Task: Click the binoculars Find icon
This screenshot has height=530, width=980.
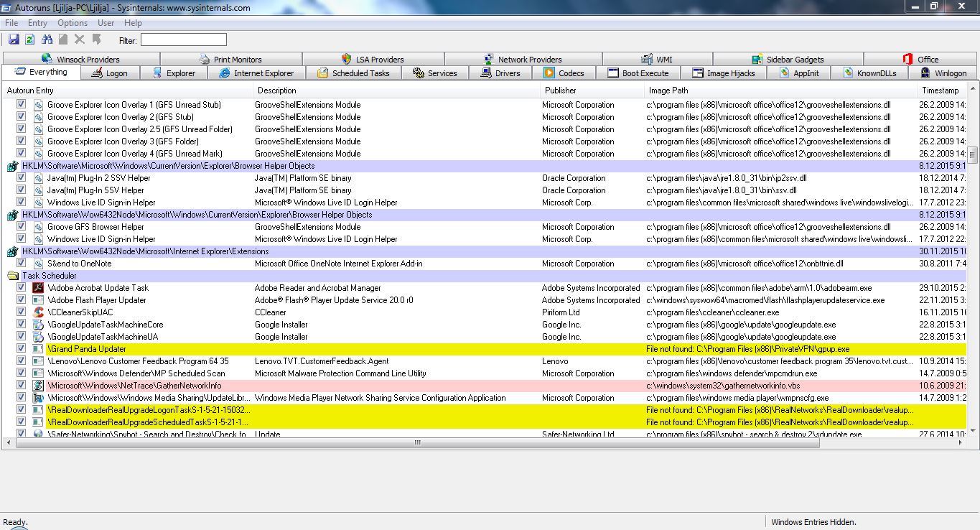Action: point(47,39)
